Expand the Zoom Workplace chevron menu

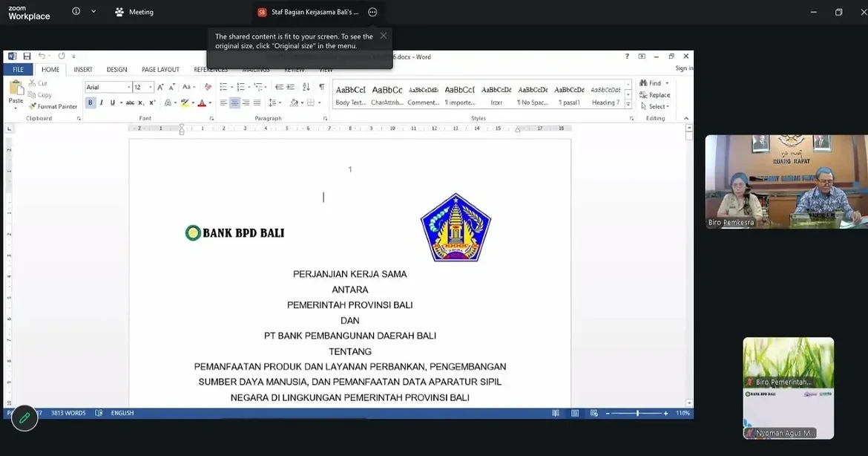(93, 12)
